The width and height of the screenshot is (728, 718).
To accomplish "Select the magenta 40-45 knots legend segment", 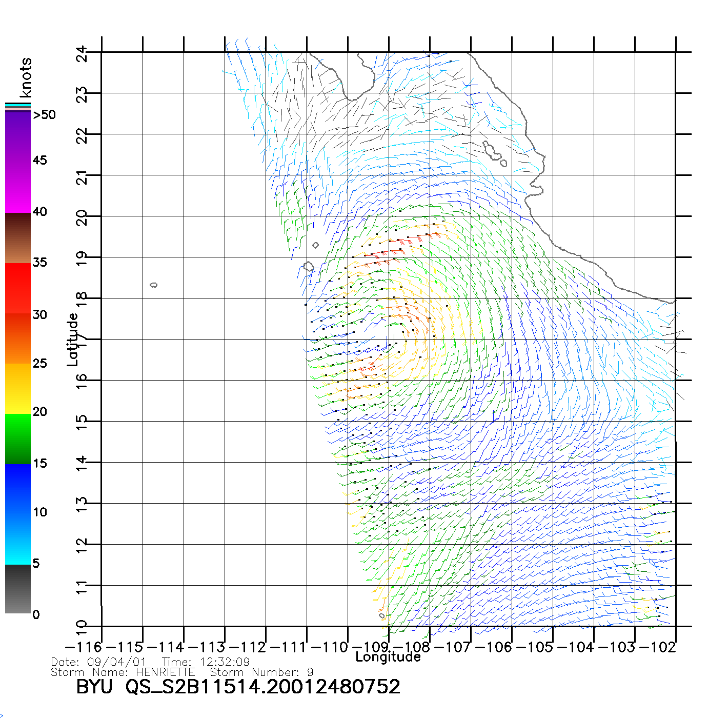I will pos(18,187).
